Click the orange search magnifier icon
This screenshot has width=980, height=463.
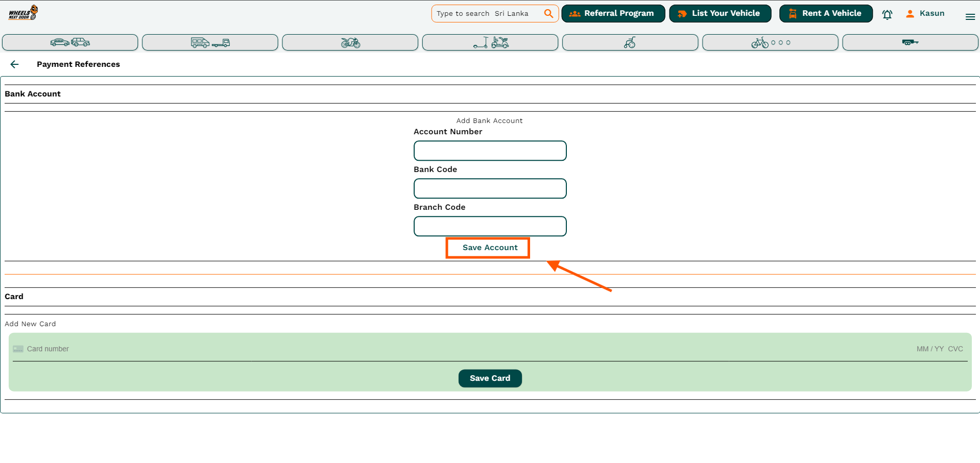click(548, 14)
